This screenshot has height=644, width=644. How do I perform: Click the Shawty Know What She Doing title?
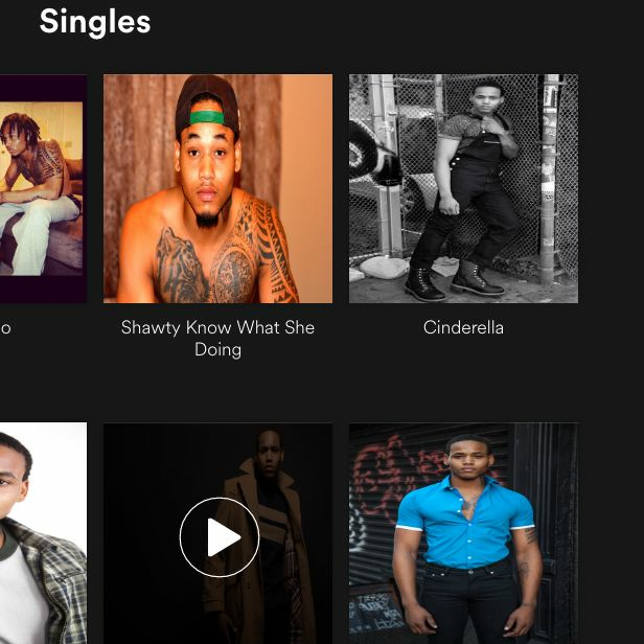click(x=218, y=338)
